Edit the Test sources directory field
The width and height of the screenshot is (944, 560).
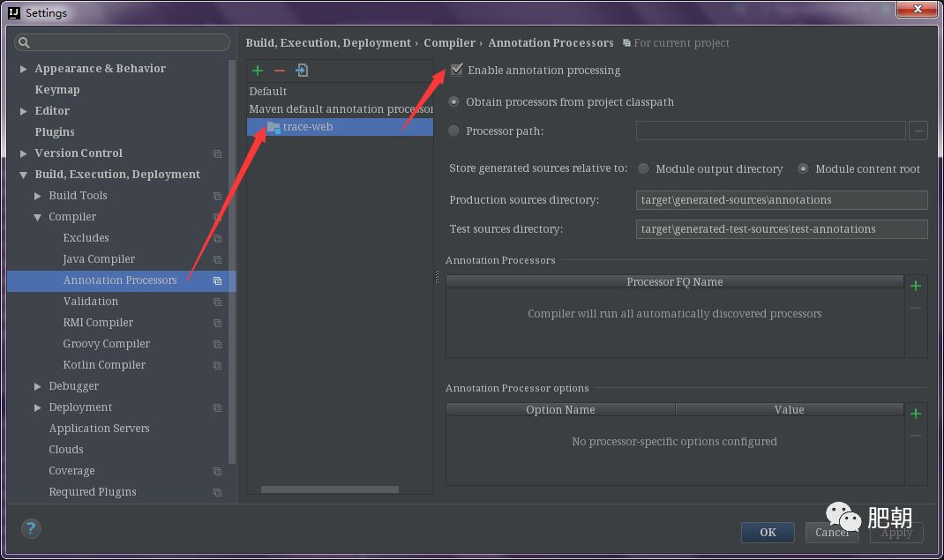782,229
